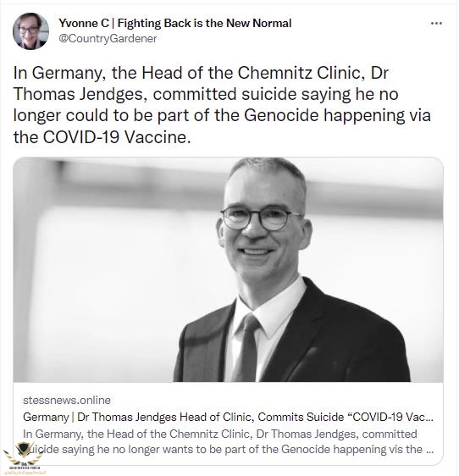Click the man's face in preview photo

[263, 224]
